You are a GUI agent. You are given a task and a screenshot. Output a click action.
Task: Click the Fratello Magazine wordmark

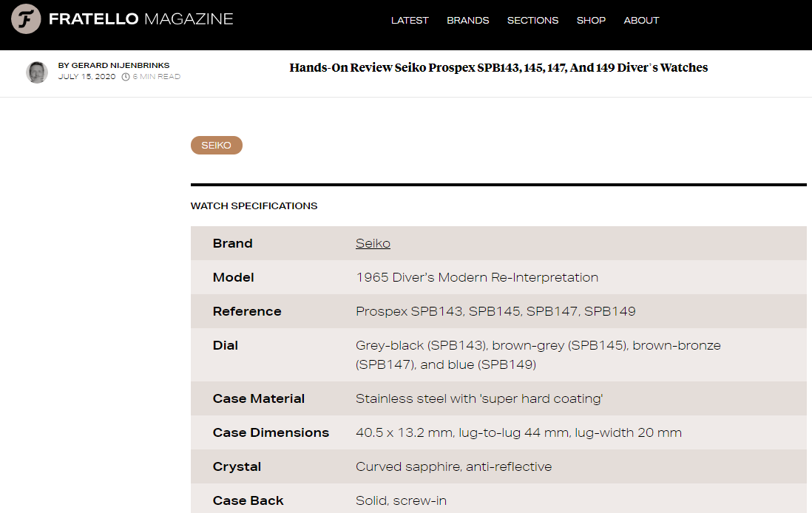click(x=141, y=19)
